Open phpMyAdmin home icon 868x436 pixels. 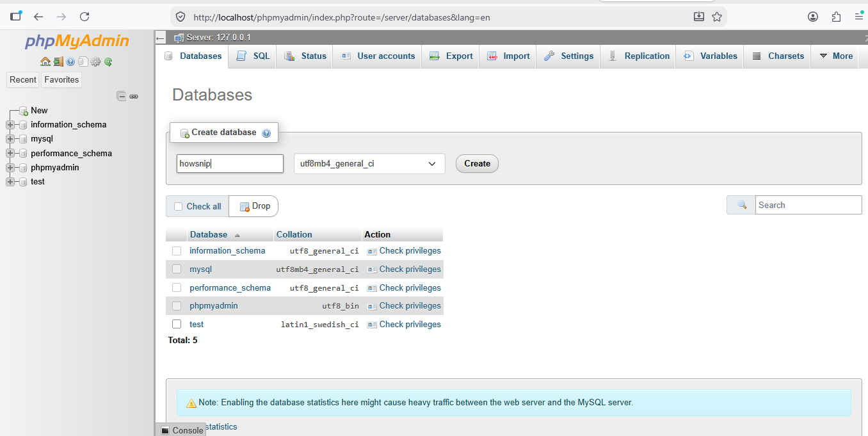[45, 61]
